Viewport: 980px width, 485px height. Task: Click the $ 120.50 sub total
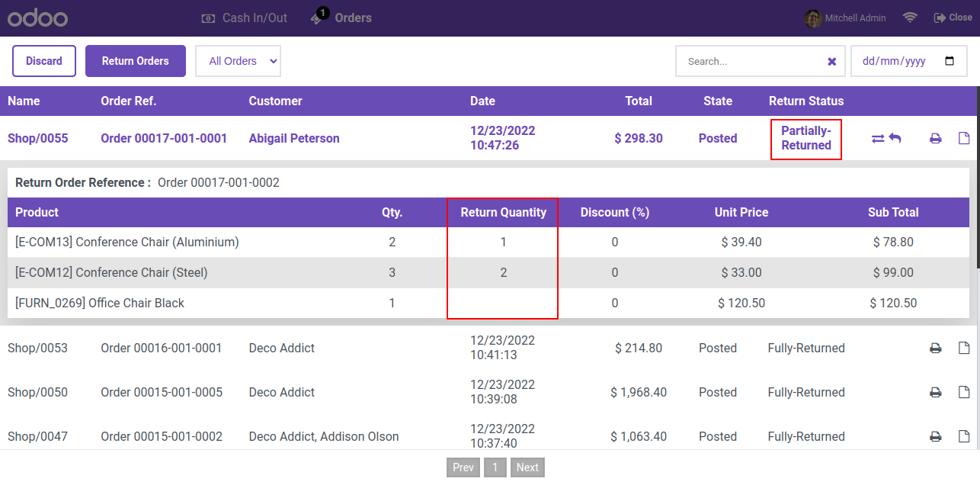click(893, 303)
